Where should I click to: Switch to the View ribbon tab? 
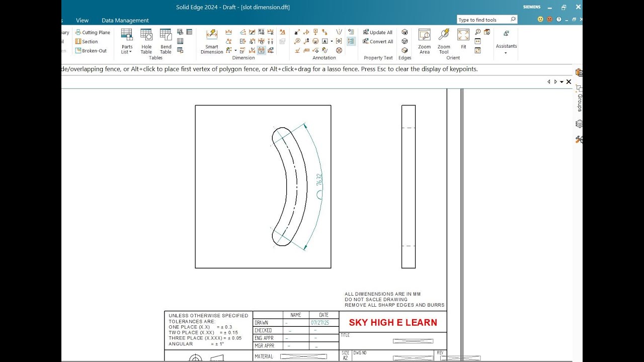coord(82,20)
